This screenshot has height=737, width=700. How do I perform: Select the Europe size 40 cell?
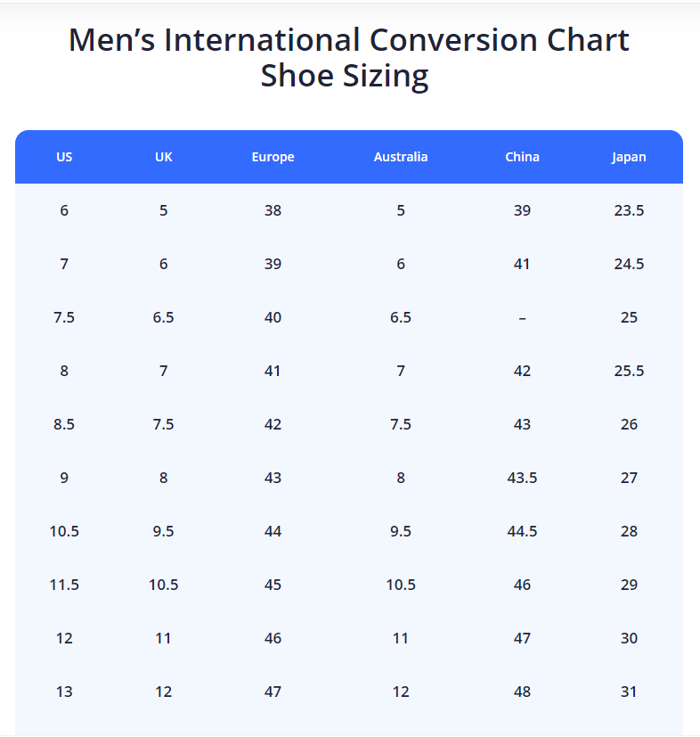[273, 317]
